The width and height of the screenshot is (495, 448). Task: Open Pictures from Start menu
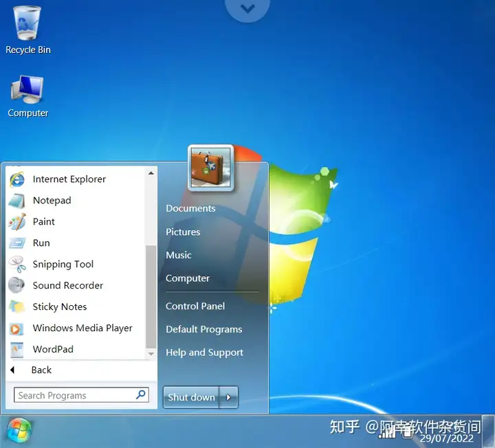[x=183, y=232]
